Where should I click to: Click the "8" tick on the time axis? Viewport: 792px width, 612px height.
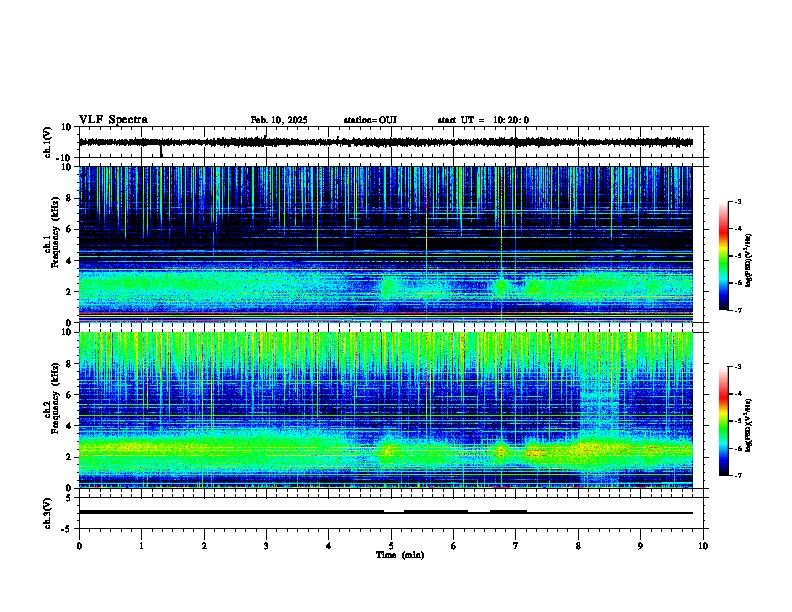click(578, 546)
